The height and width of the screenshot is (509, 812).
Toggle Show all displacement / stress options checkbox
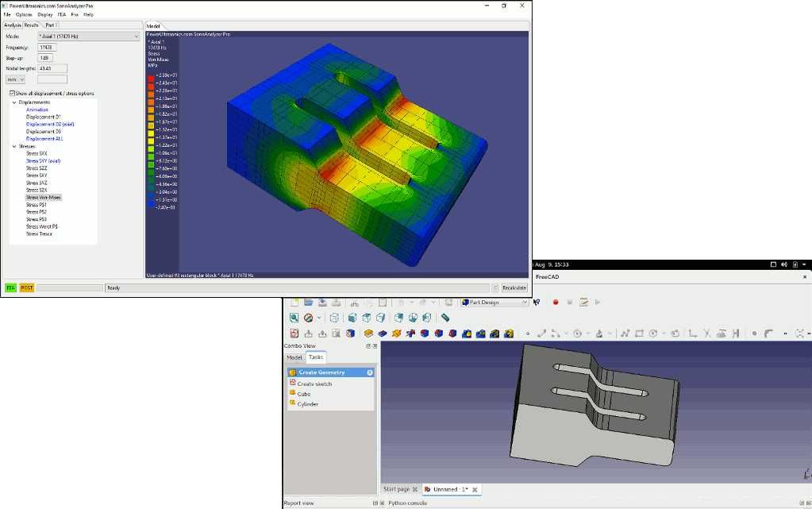pos(12,93)
